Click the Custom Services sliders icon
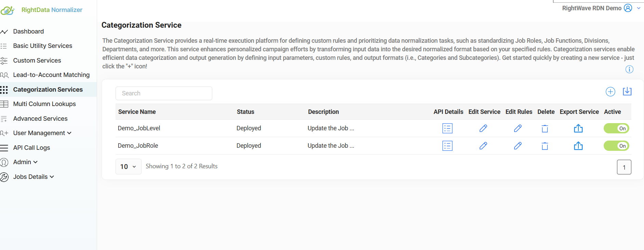 pos(4,61)
